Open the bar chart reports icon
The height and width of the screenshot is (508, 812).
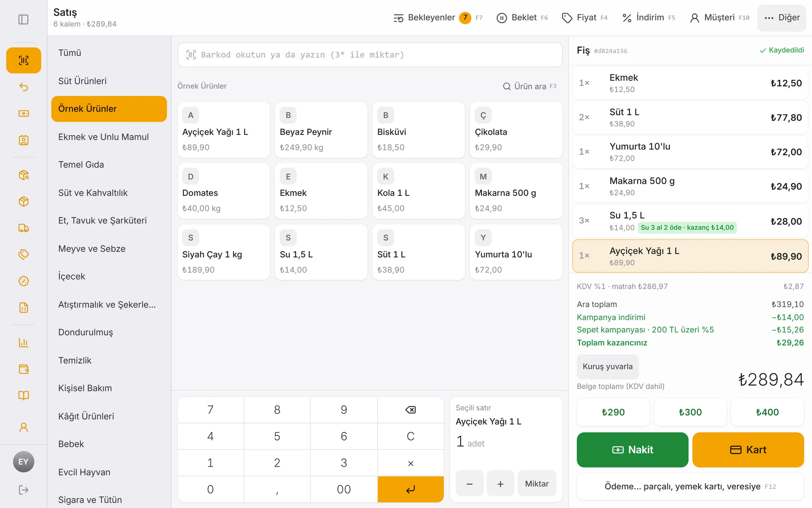pos(24,342)
